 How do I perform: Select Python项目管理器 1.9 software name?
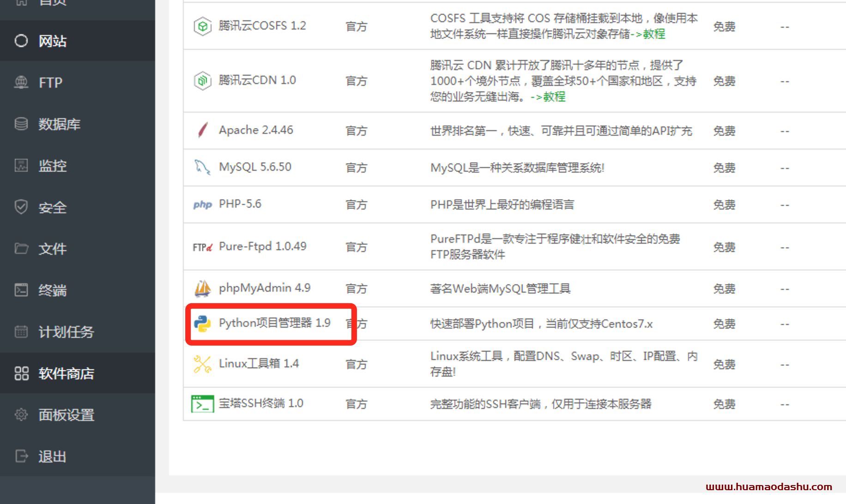[275, 323]
